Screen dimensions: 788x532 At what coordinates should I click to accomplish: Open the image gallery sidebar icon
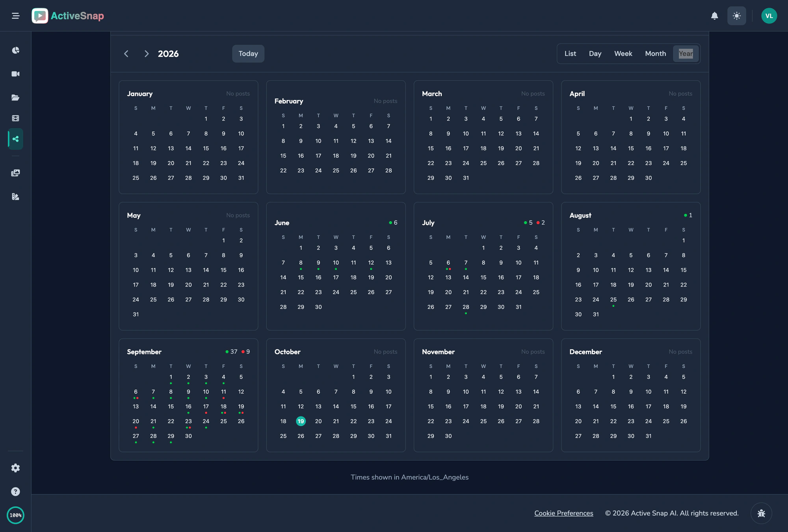click(x=15, y=173)
